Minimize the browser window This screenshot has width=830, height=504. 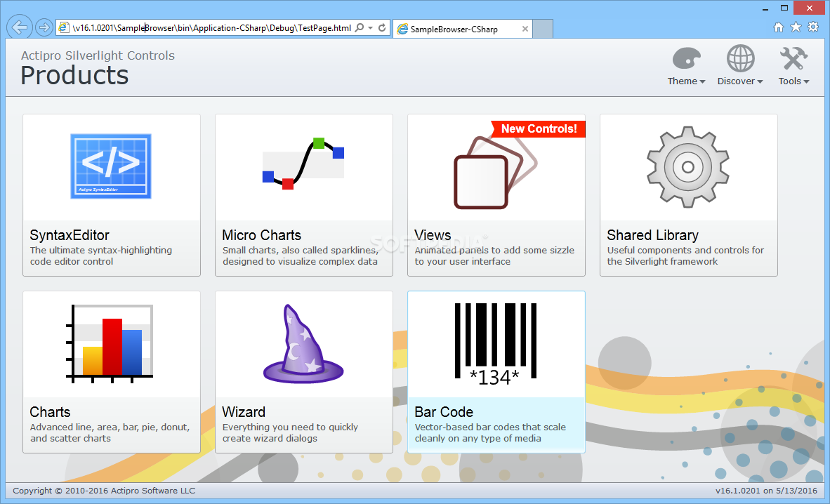click(765, 9)
